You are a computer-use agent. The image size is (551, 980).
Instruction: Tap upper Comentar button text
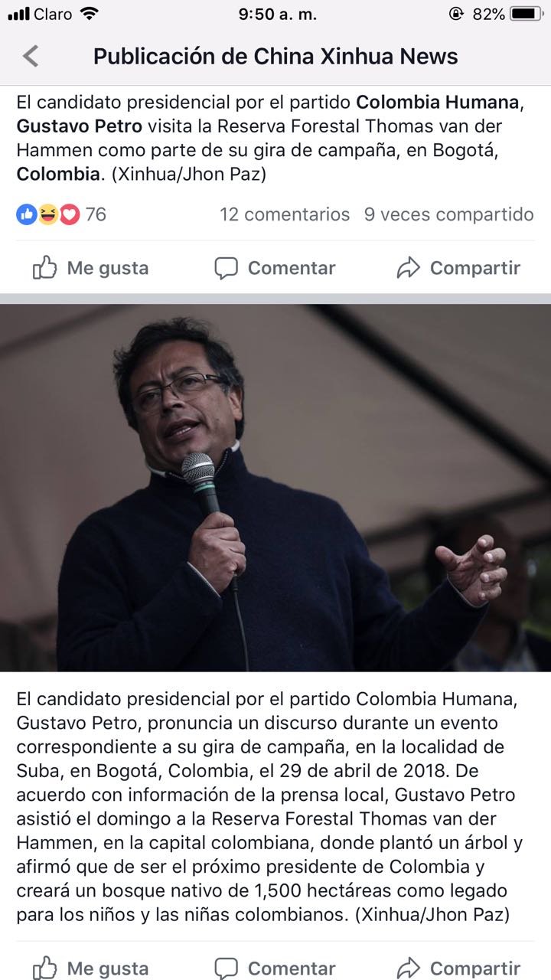(292, 268)
